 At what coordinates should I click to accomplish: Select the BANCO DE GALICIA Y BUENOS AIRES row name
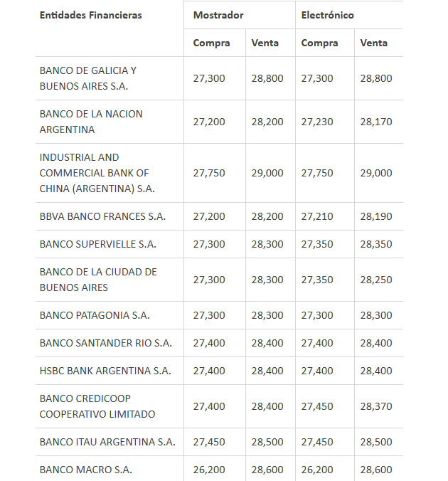(88, 78)
